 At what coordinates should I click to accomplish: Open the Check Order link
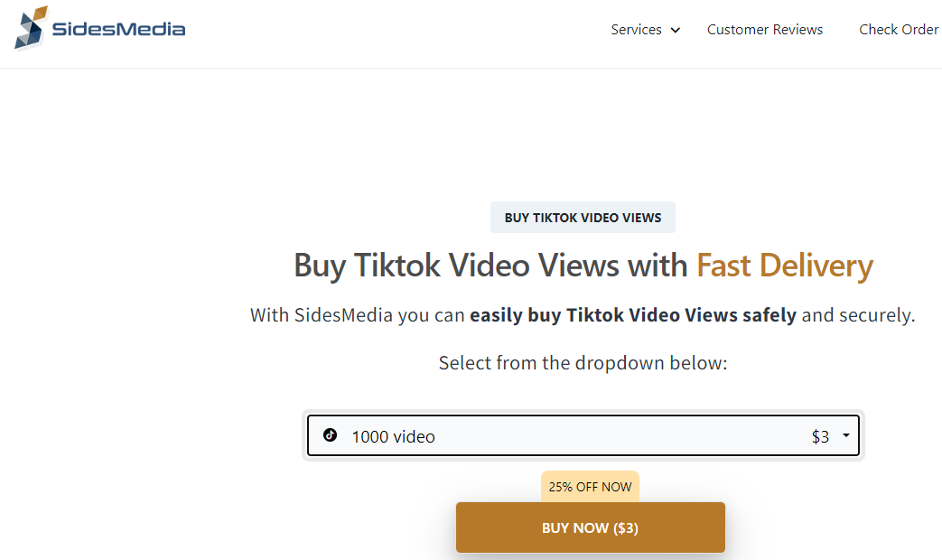pos(899,30)
